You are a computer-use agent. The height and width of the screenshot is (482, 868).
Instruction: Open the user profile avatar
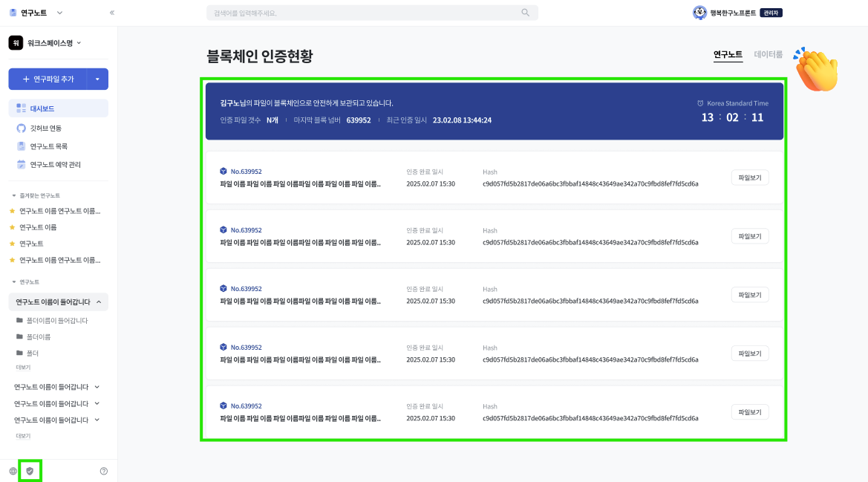pyautogui.click(x=699, y=12)
